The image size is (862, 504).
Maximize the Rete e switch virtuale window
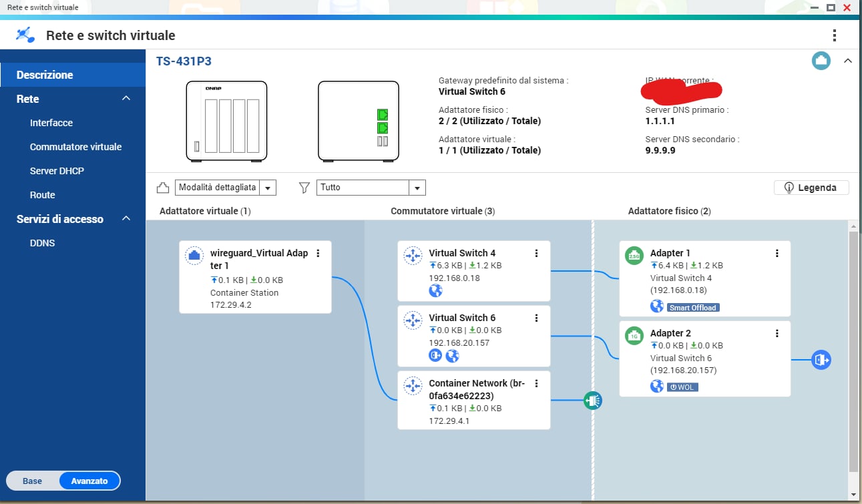coord(831,7)
